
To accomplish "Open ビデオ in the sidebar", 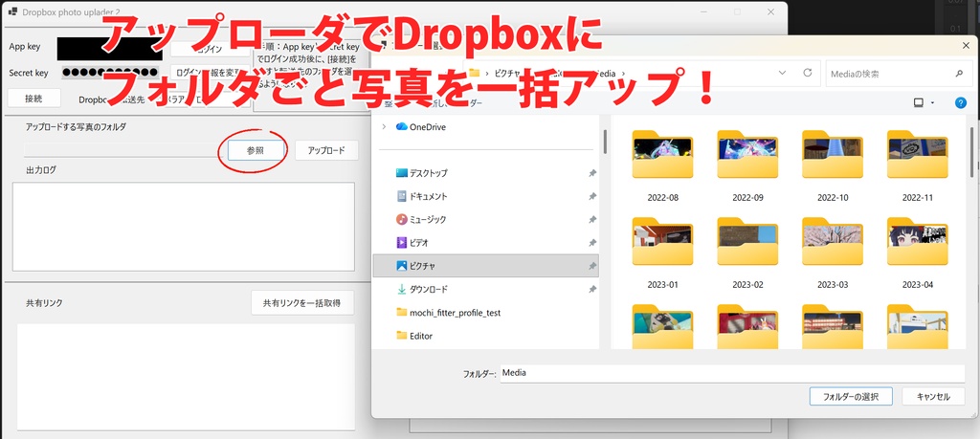I will tap(412, 242).
